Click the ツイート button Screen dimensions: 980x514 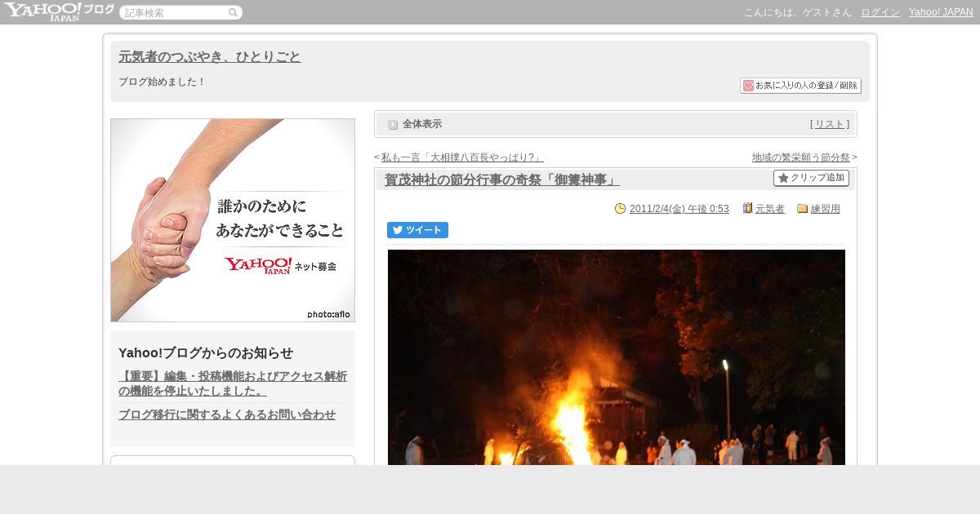(x=417, y=230)
